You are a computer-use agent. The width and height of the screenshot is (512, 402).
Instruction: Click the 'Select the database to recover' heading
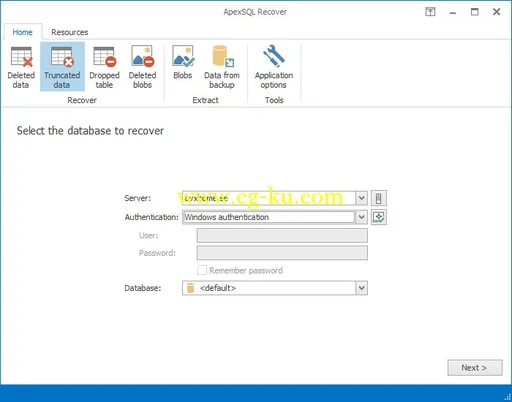90,131
